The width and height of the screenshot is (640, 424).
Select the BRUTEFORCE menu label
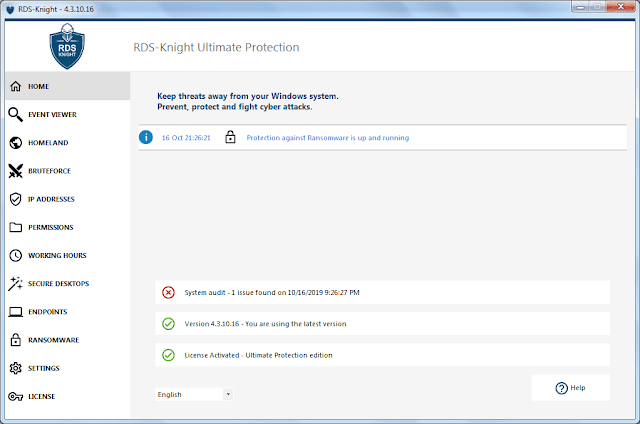pos(49,171)
